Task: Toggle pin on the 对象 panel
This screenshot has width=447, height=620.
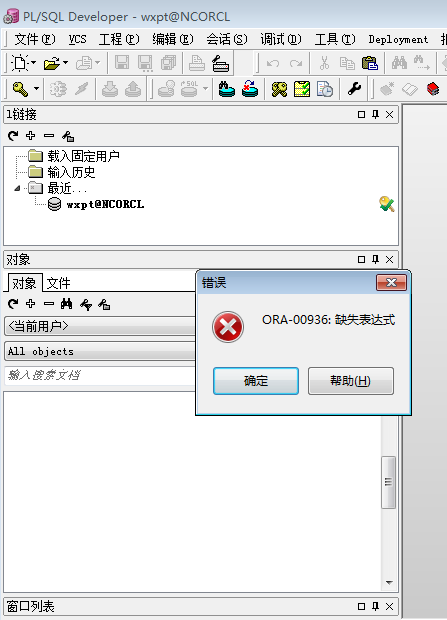Action: 375,259
